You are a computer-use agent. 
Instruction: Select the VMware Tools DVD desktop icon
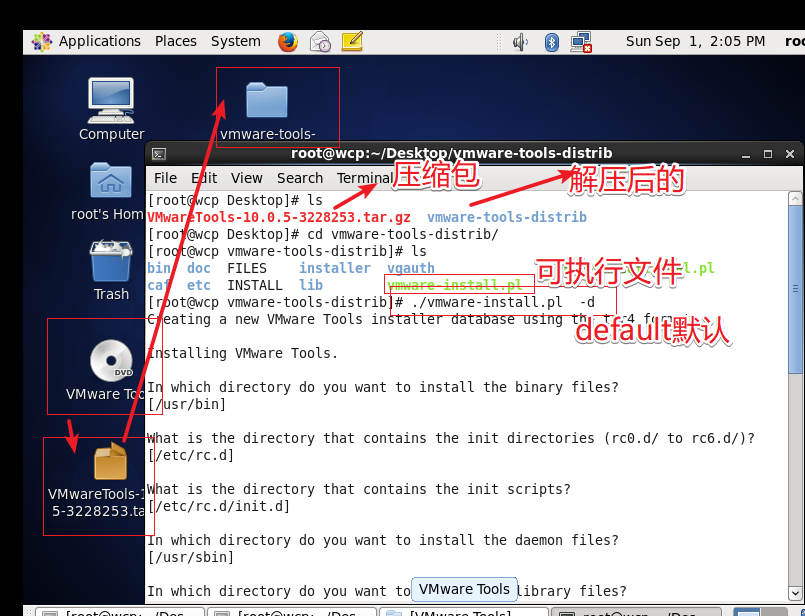coord(106,370)
